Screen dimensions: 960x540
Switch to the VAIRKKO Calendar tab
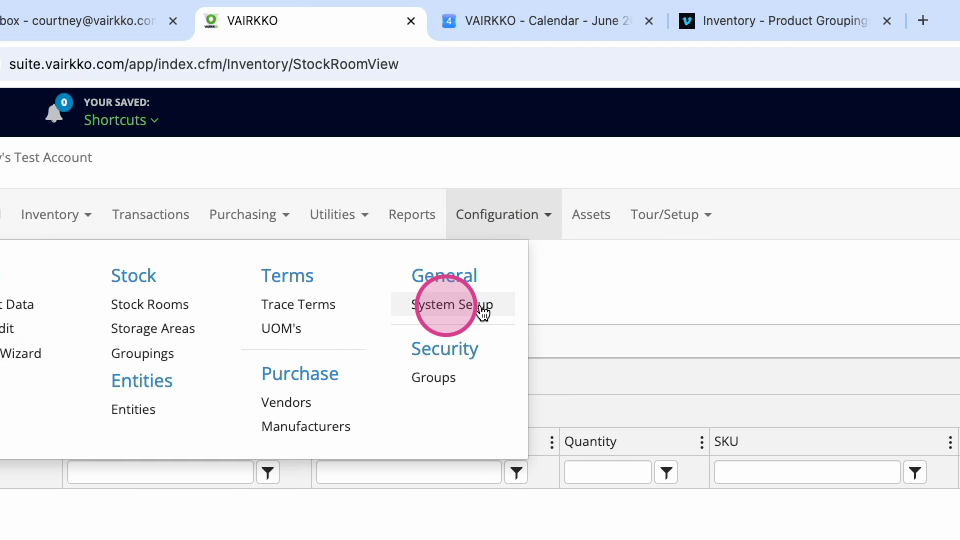pos(547,21)
